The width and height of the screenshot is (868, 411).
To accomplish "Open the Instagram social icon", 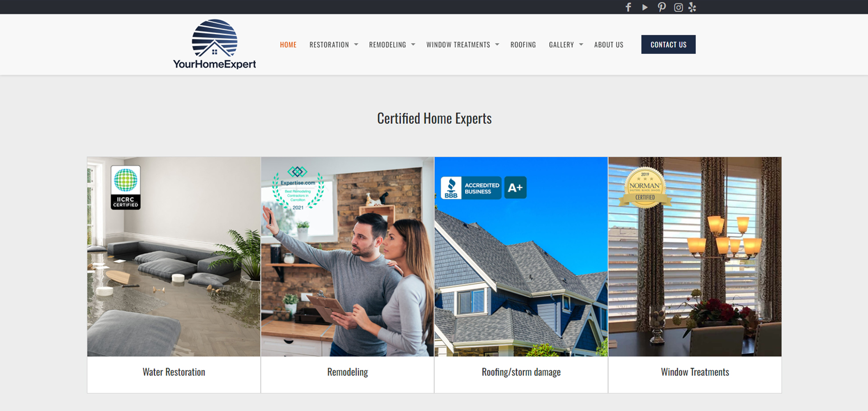I will point(678,7).
